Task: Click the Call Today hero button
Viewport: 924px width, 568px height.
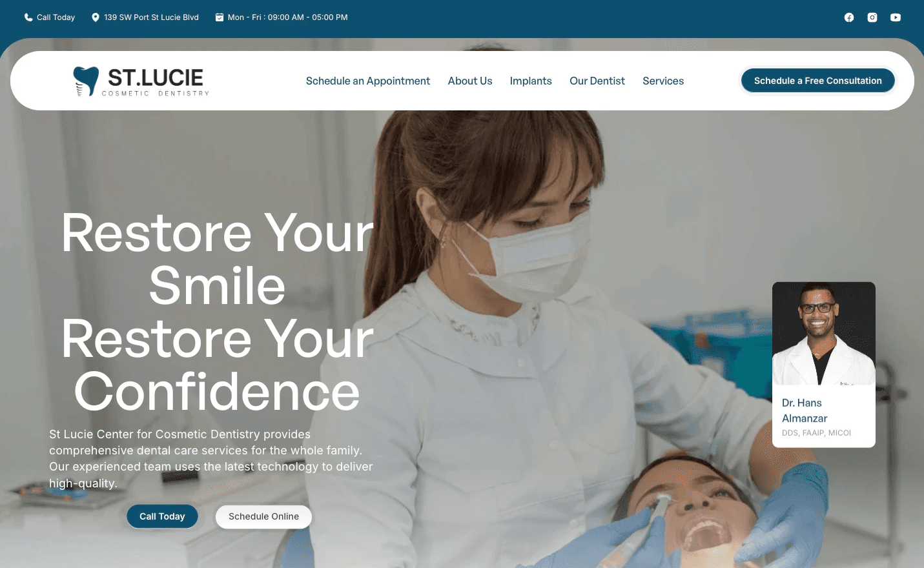Action: (x=162, y=516)
